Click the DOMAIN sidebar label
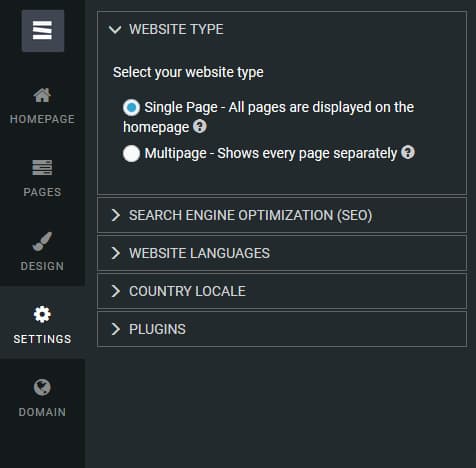476x468 pixels. pos(42,412)
